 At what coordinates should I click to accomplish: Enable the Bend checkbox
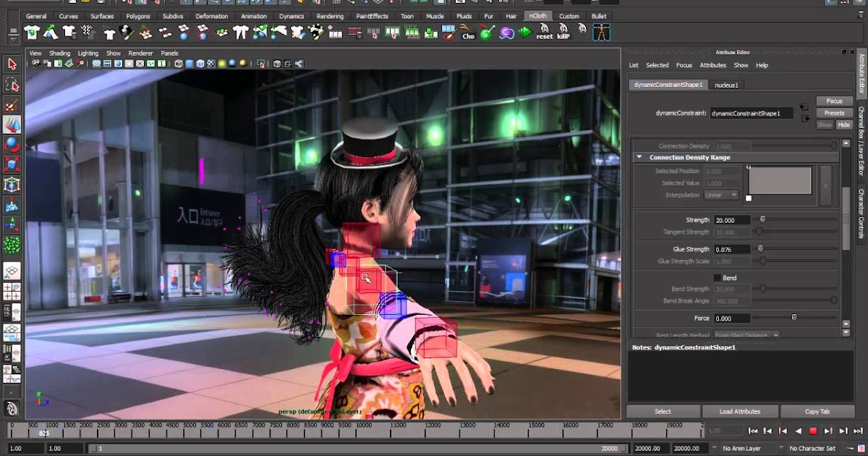pyautogui.click(x=718, y=278)
